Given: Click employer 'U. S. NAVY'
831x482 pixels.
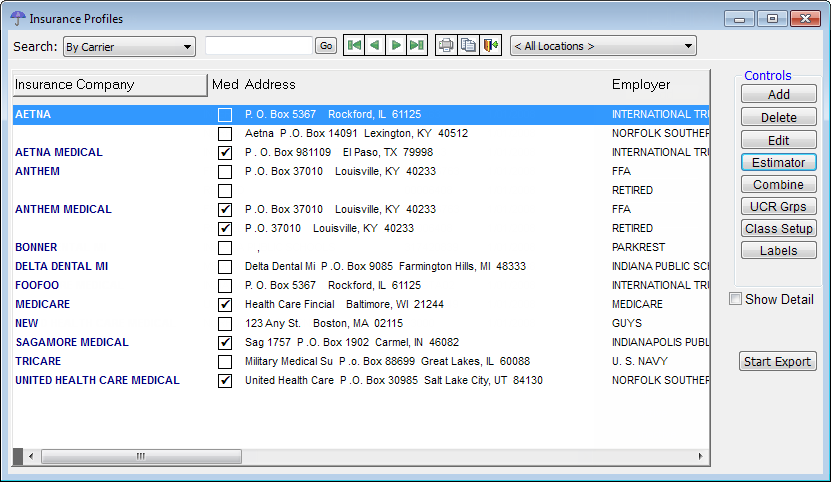Looking at the screenshot, I should tap(640, 362).
